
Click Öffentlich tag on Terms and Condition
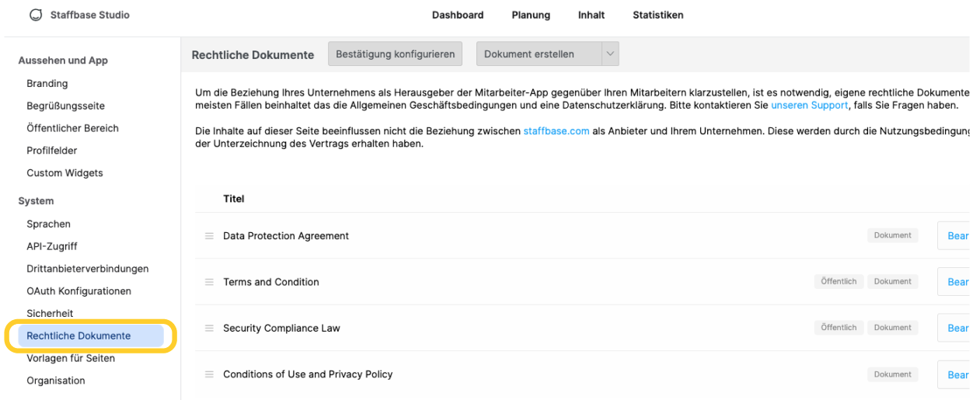tap(839, 281)
